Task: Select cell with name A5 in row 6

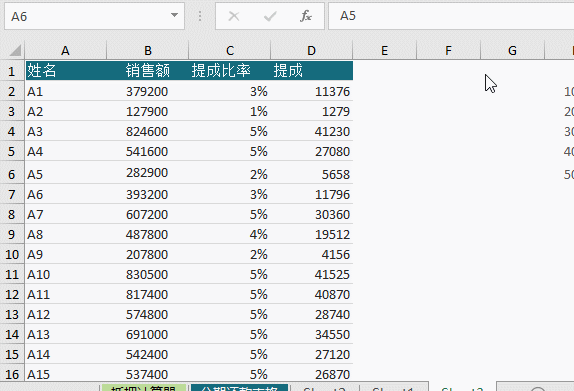Action: (66, 173)
